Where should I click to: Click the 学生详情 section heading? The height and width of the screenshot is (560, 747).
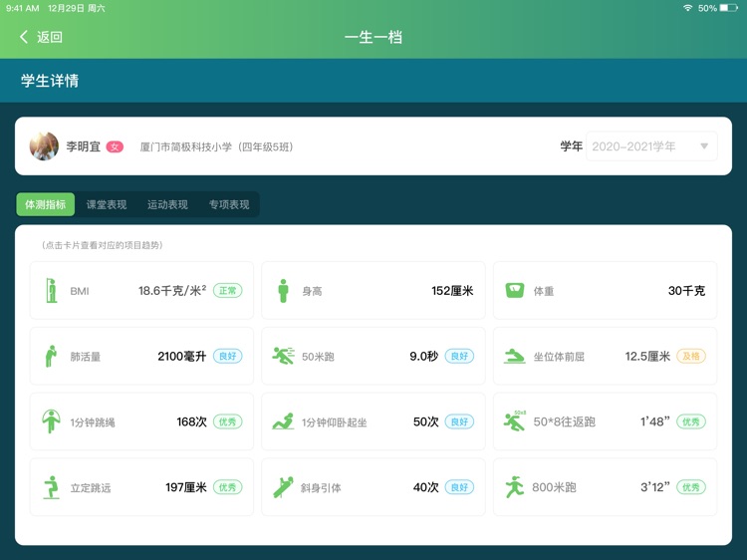[x=50, y=81]
